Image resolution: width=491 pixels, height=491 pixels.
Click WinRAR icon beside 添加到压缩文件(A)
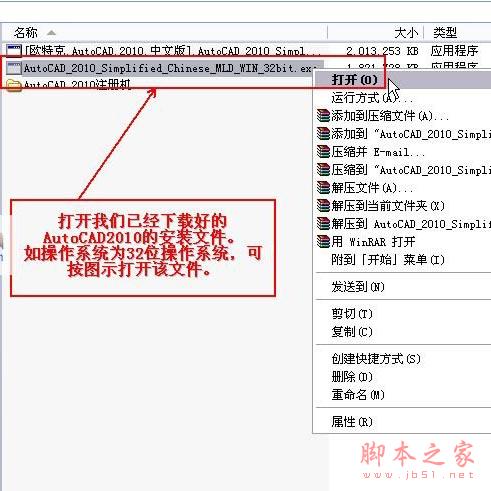(x=323, y=116)
